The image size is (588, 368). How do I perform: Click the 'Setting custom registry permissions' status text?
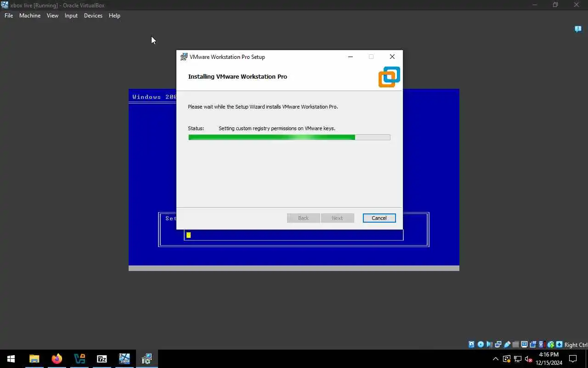(x=277, y=128)
